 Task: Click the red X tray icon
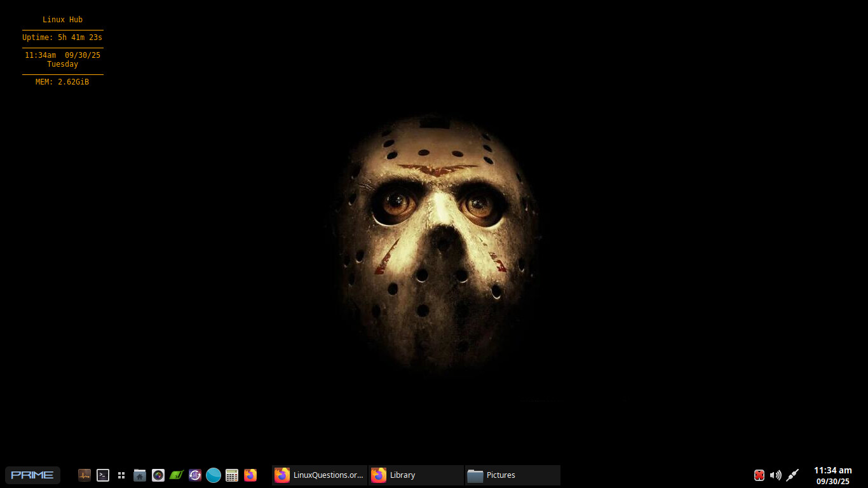click(x=759, y=475)
